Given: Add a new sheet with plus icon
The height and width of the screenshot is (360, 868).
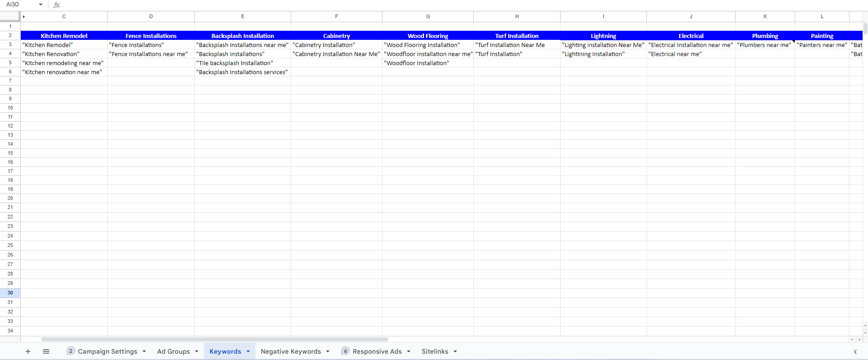Looking at the screenshot, I should point(28,351).
